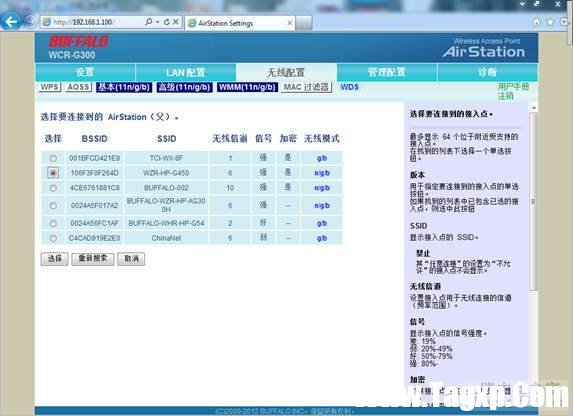Click the 无线信道 column header

tap(230, 139)
